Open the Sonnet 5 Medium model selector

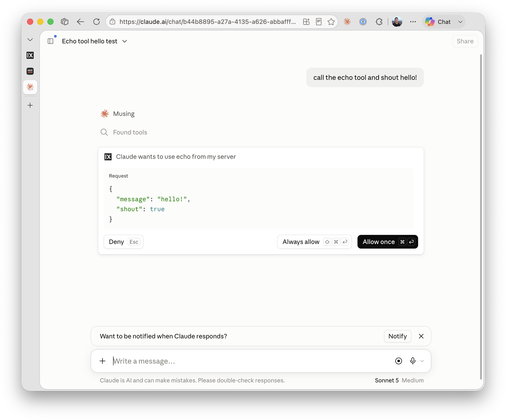[x=399, y=380]
